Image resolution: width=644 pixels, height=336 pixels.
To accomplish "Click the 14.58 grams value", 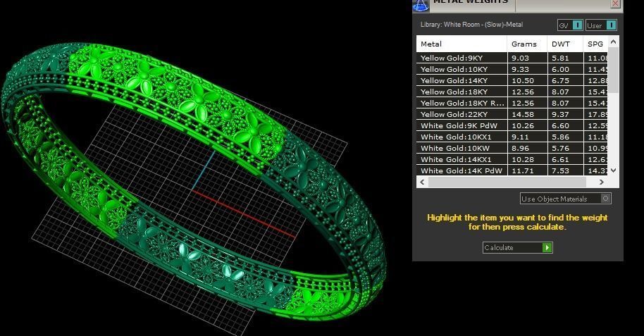I will pyautogui.click(x=522, y=114).
